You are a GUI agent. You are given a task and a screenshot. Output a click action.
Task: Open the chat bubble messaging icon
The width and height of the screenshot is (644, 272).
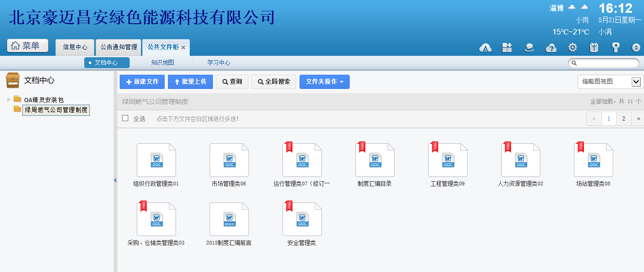[x=529, y=47]
